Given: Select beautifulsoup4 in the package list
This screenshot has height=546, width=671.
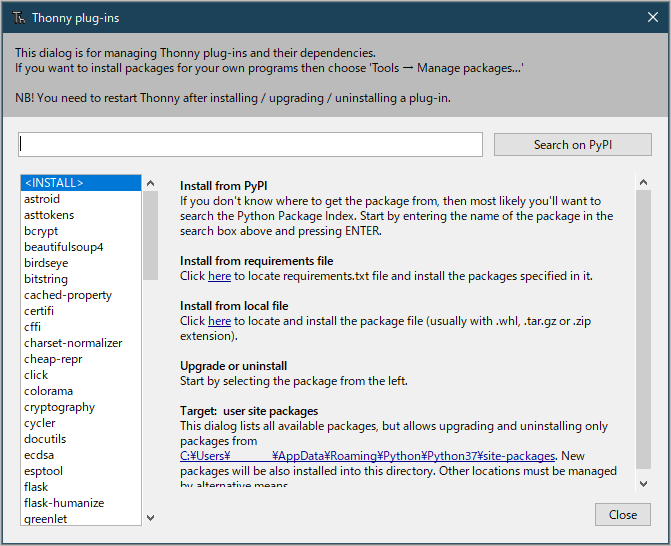Looking at the screenshot, I should click(80, 247).
